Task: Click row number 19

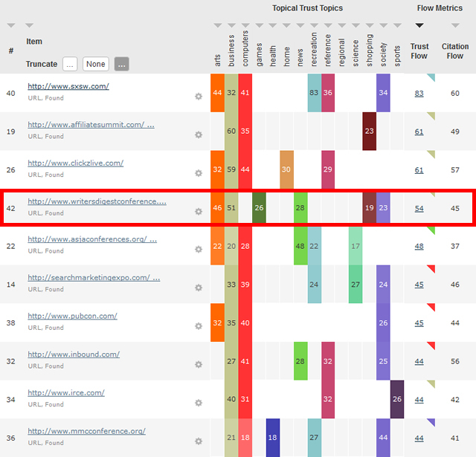Action: coord(11,132)
